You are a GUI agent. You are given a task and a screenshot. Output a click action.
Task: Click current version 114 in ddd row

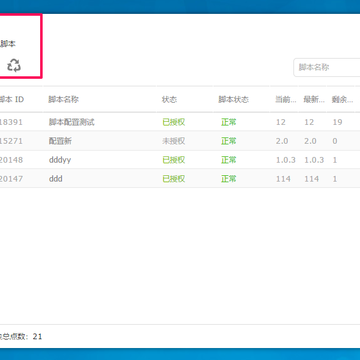[283, 179]
